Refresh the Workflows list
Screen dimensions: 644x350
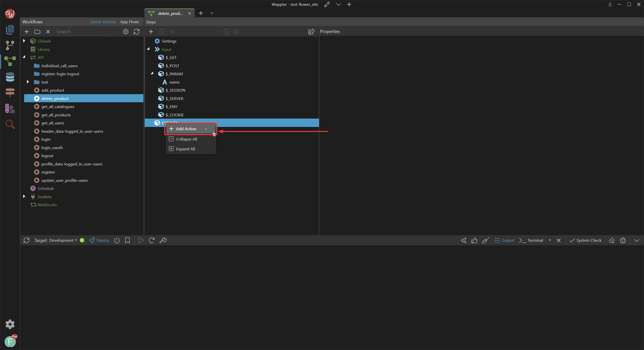pyautogui.click(x=136, y=32)
